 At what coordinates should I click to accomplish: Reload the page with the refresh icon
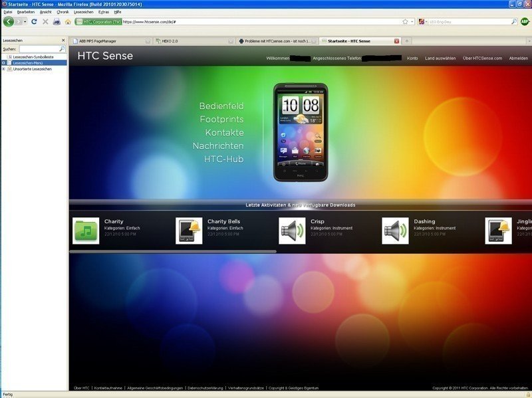pos(34,21)
